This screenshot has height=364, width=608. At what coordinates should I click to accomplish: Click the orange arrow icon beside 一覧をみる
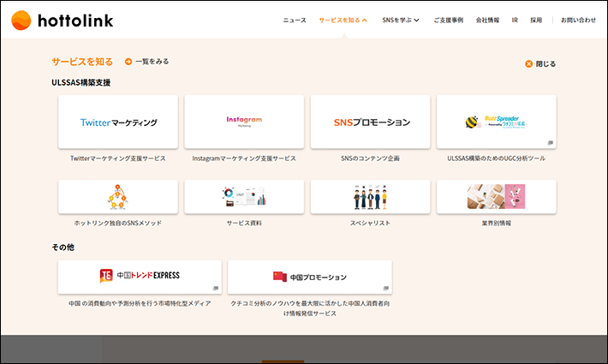pyautogui.click(x=128, y=62)
